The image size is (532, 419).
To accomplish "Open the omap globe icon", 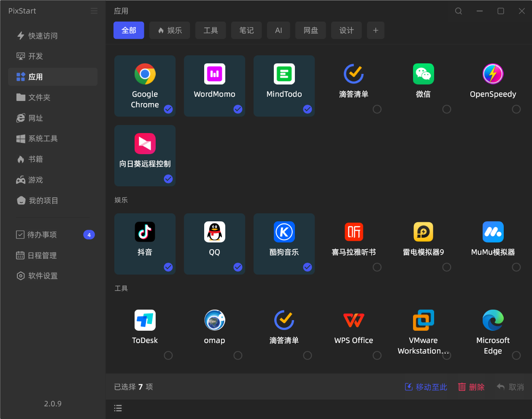I will [x=214, y=320].
